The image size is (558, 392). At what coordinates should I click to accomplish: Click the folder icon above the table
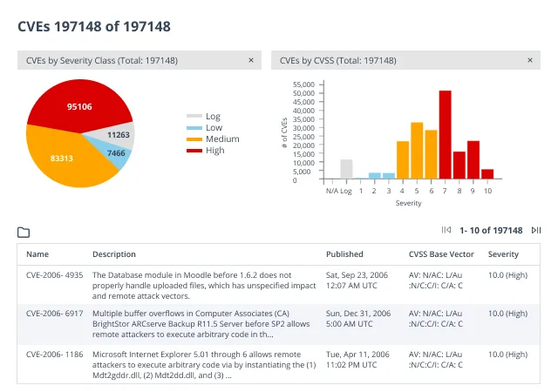coord(24,233)
